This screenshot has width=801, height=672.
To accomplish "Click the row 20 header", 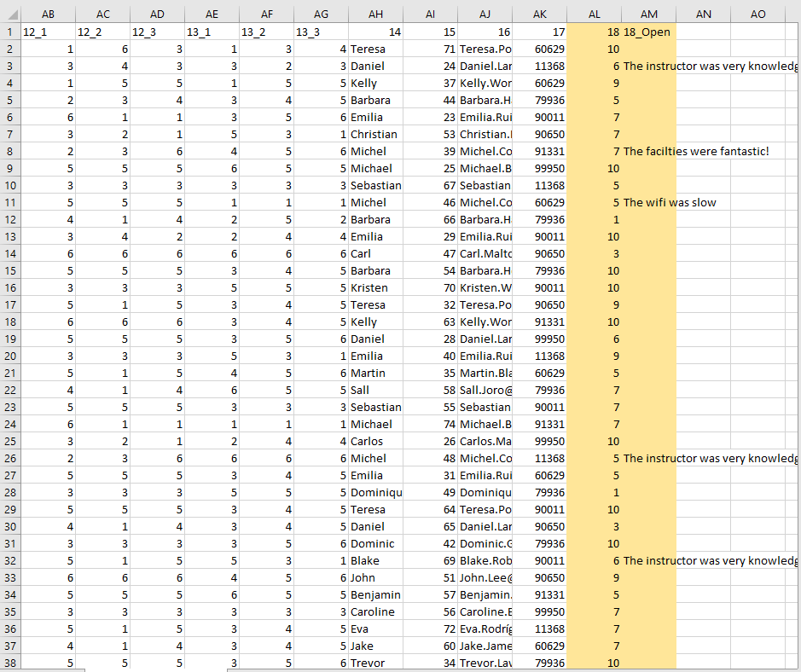I will [x=9, y=356].
